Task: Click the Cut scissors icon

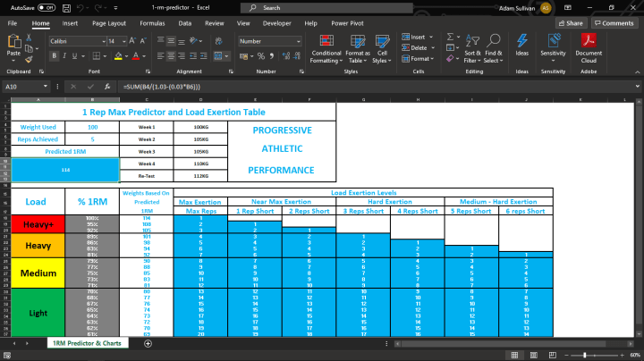Action: click(x=29, y=38)
